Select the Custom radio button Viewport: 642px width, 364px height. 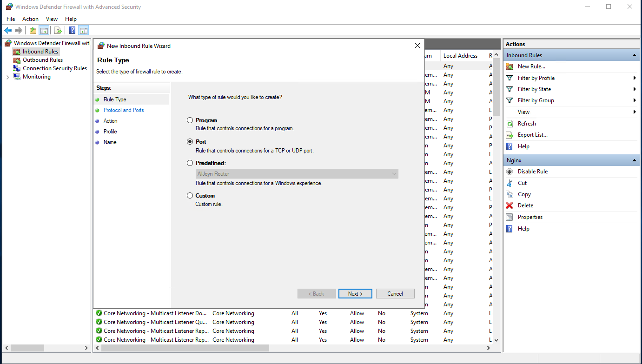point(190,196)
